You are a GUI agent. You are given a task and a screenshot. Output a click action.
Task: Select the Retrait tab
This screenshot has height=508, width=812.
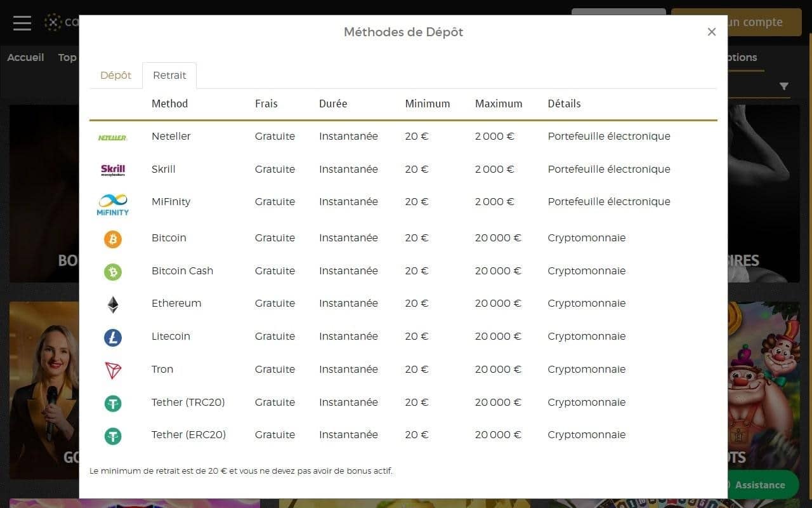(169, 75)
